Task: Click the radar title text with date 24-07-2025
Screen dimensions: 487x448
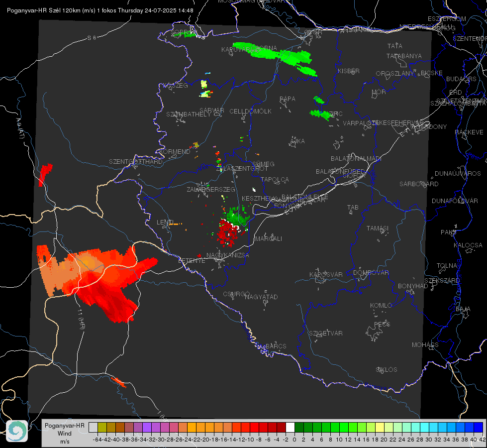Action: point(100,10)
